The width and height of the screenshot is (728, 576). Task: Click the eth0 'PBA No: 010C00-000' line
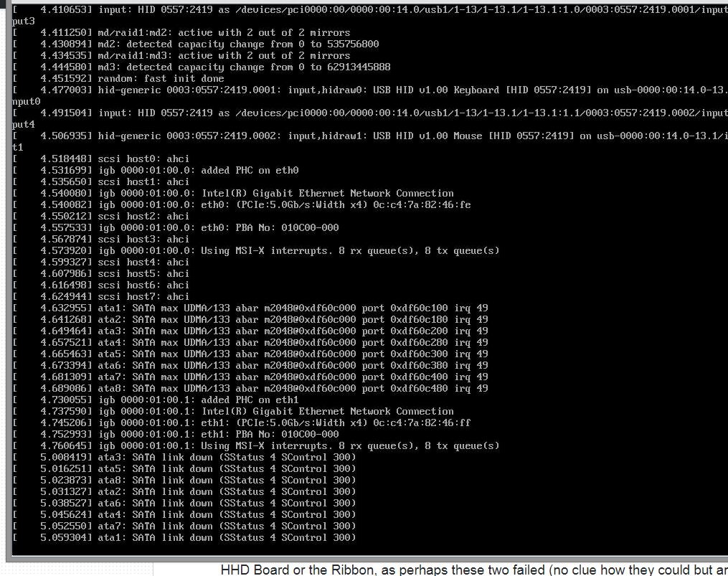[x=176, y=227]
